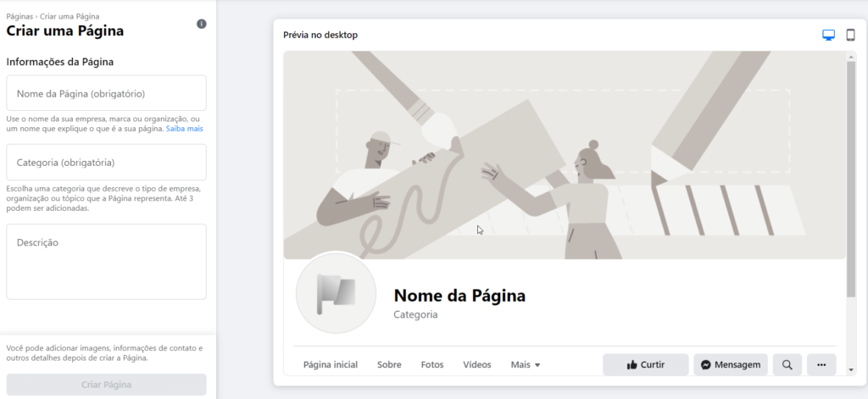Click the Criar Página button
Viewport: 868px width, 399px height.
click(x=106, y=385)
